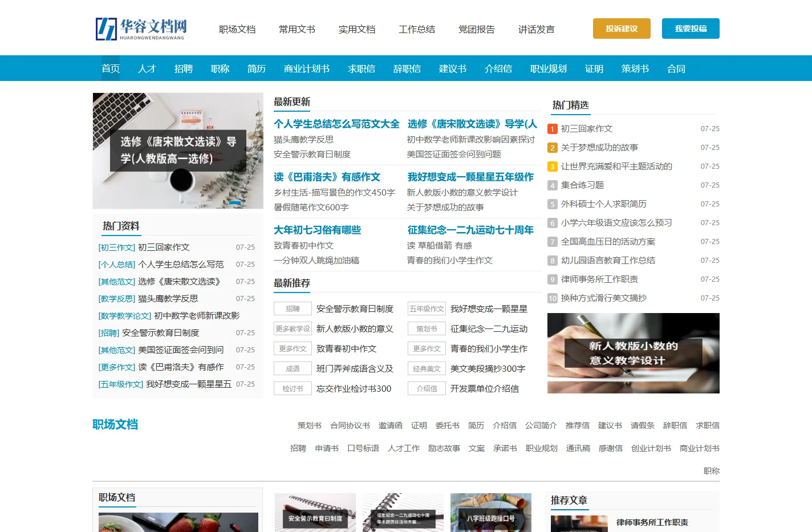Open the 创业计划书 sub-category link
This screenshot has height=532, width=812.
point(651,448)
